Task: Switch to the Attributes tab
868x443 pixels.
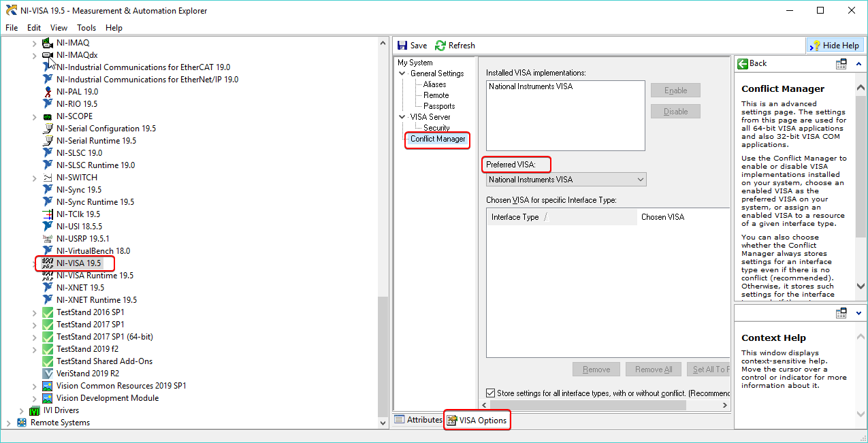Action: [x=418, y=420]
